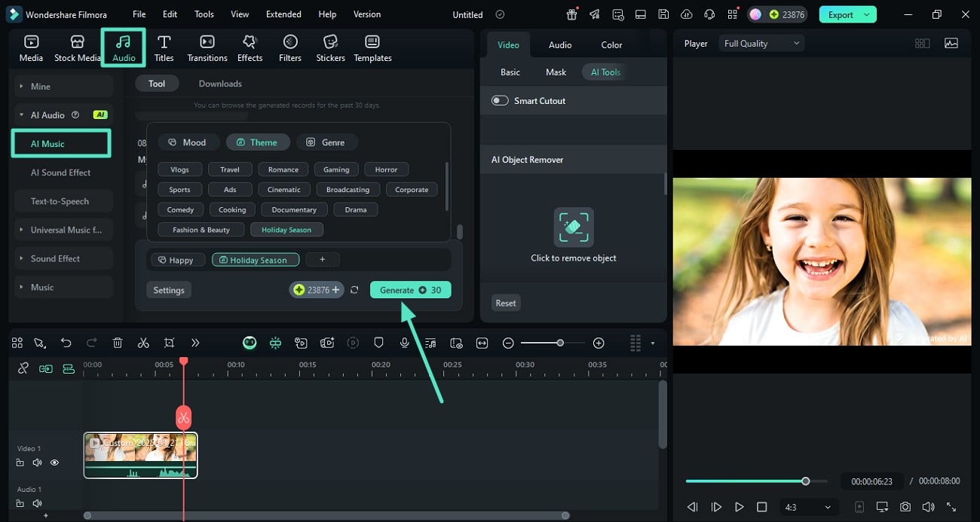This screenshot has height=522, width=980.
Task: Click the undo icon in timeline toolbar
Action: coord(66,343)
